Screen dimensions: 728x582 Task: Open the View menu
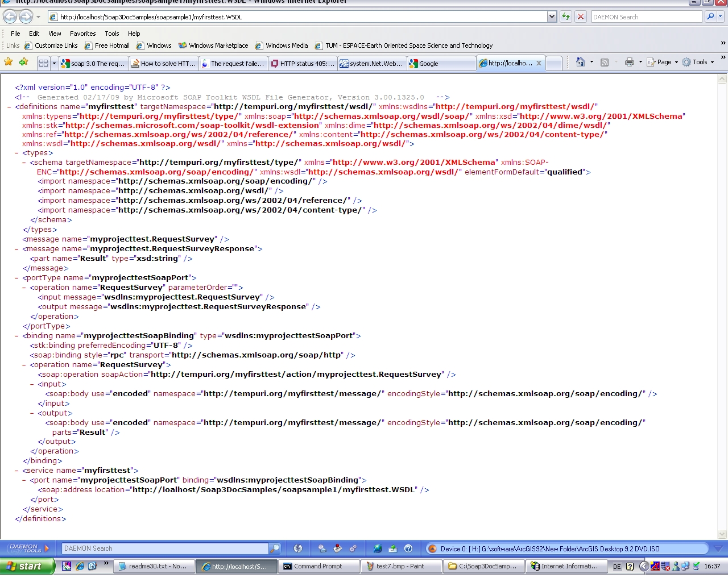tap(55, 34)
